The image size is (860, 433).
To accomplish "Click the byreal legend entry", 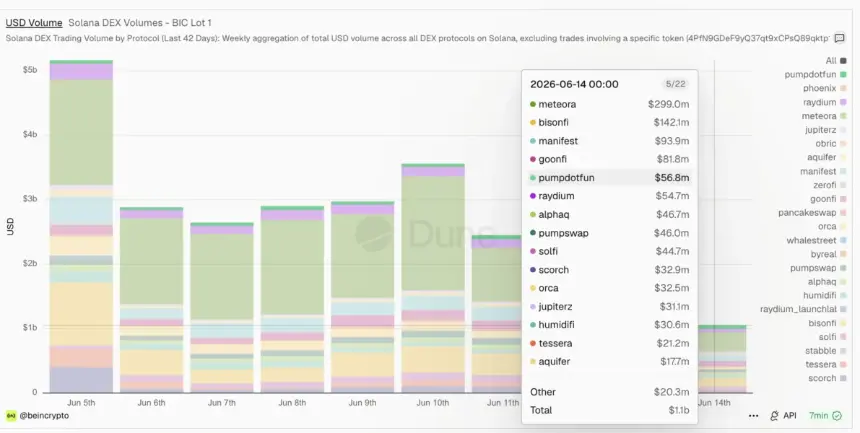I will click(x=828, y=254).
